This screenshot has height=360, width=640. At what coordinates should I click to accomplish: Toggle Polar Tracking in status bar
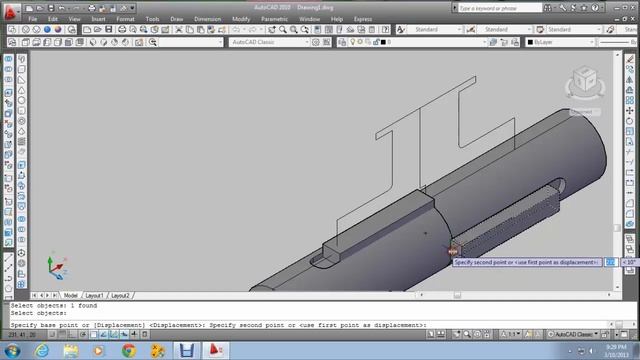[x=83, y=334]
